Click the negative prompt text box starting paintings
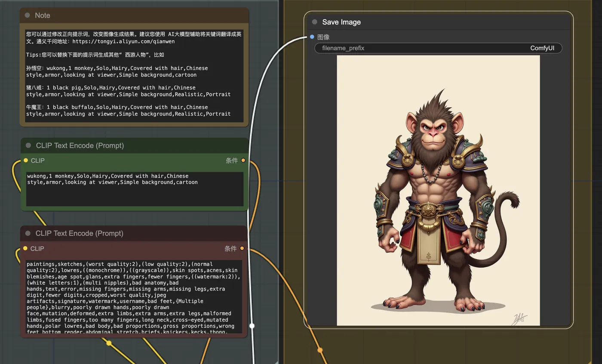 coord(134,297)
